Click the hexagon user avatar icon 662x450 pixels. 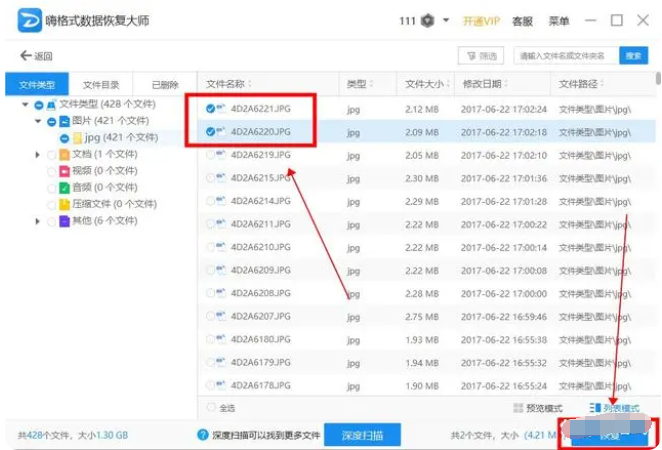428,20
